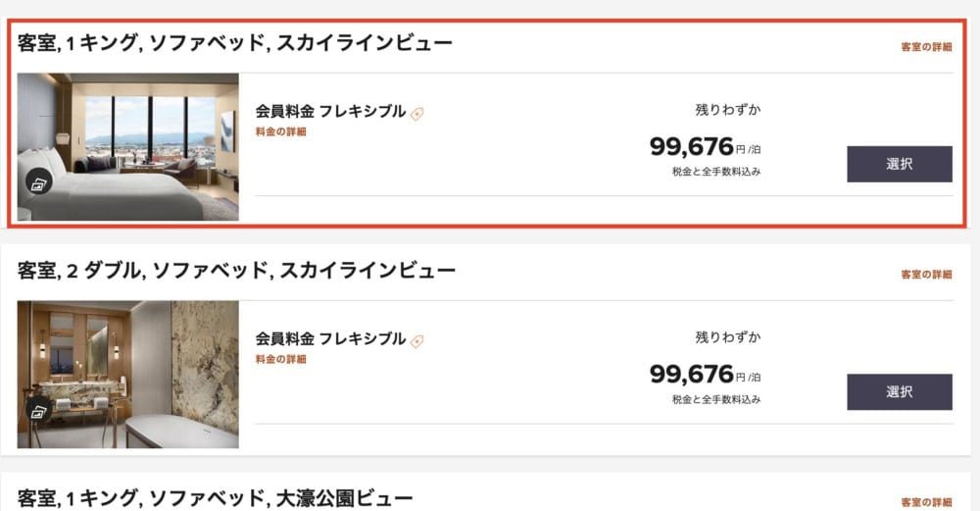Click heading 客室, 2 ダブル, ソファベッド, スカイラインビュー

click(x=236, y=271)
